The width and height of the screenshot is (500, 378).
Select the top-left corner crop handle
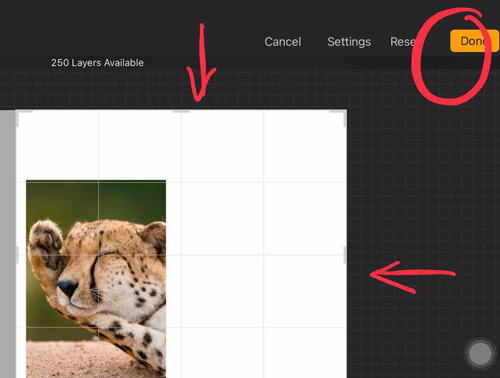tap(20, 115)
